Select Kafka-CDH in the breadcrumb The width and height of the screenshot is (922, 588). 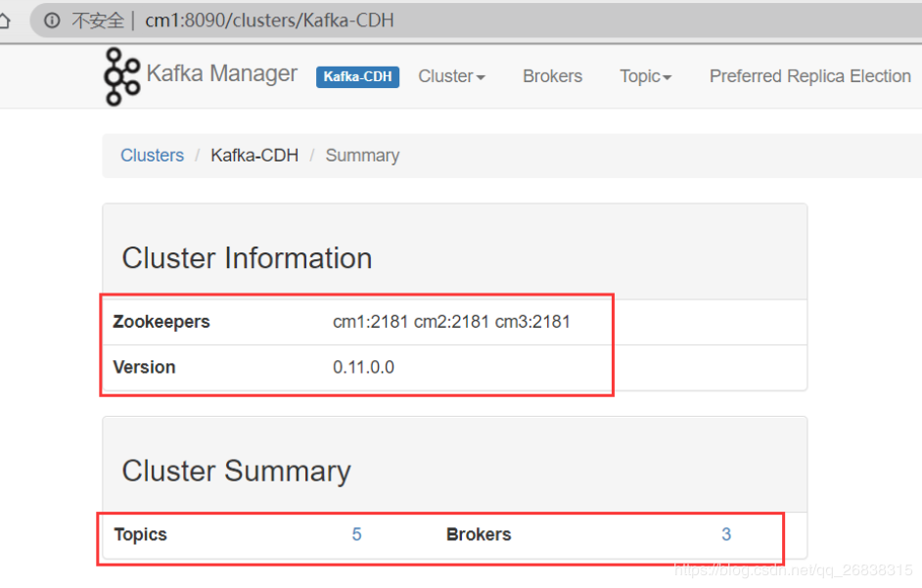point(254,156)
